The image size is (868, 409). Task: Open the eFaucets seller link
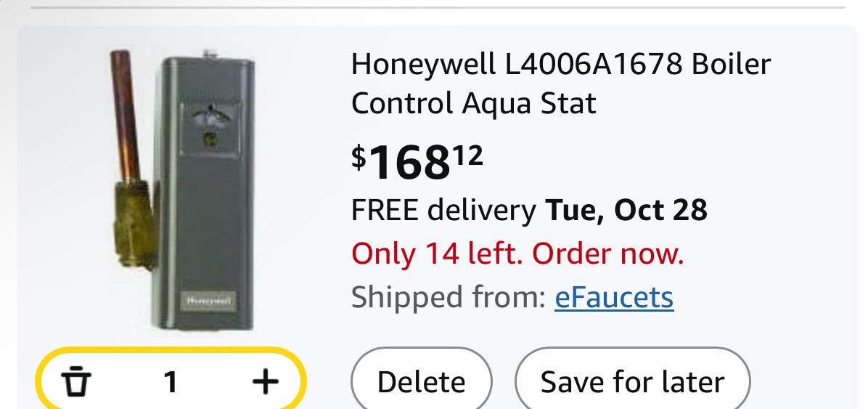point(614,297)
